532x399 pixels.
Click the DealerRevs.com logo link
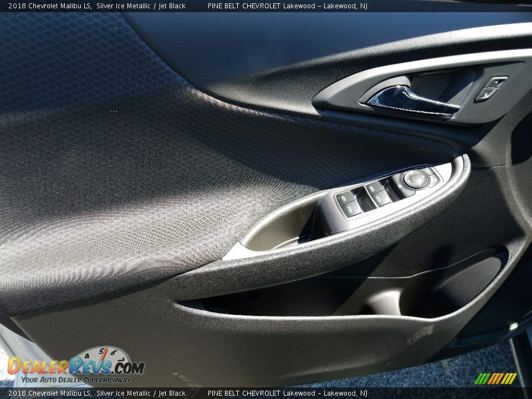[x=72, y=367]
